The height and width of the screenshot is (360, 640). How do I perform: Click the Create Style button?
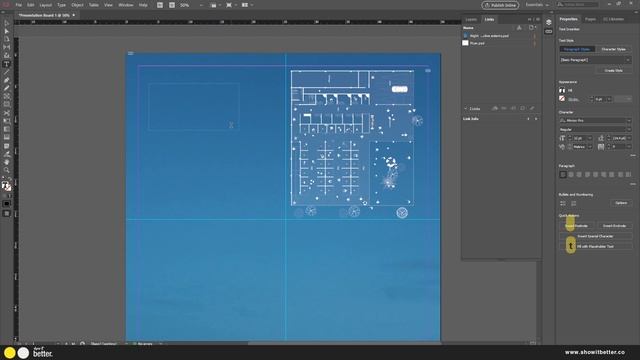[613, 70]
